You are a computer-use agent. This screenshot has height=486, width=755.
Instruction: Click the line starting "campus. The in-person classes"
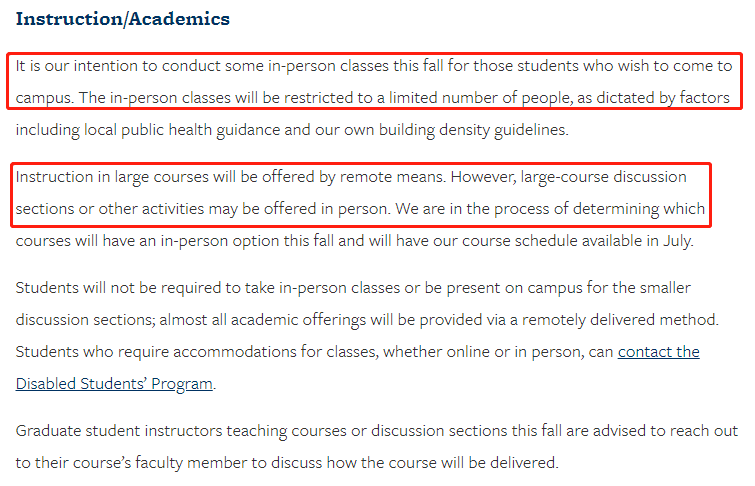[373, 98]
